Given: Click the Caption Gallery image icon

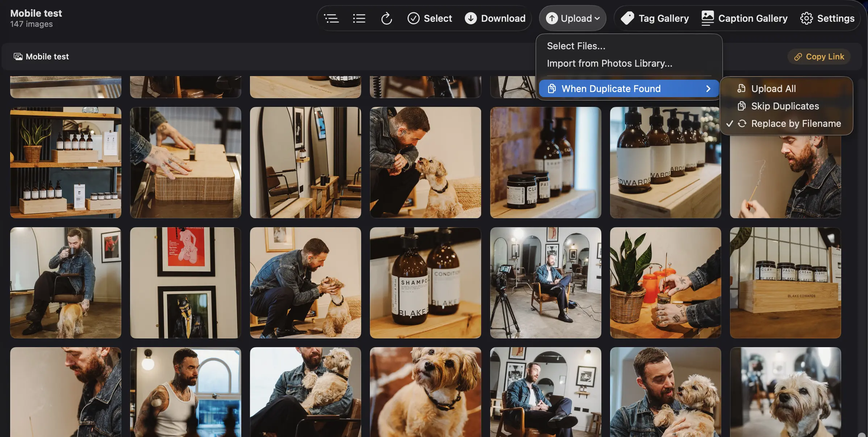Looking at the screenshot, I should (707, 18).
